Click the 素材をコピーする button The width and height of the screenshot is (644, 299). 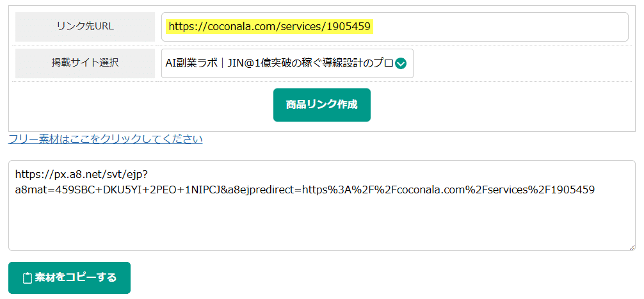69,278
